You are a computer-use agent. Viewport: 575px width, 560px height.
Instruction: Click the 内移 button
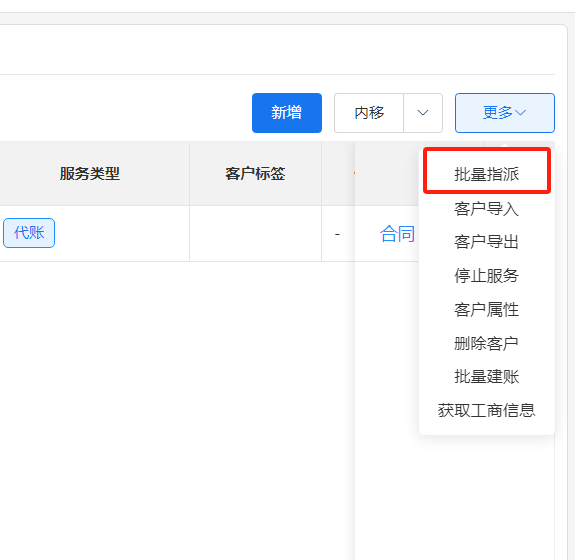369,113
